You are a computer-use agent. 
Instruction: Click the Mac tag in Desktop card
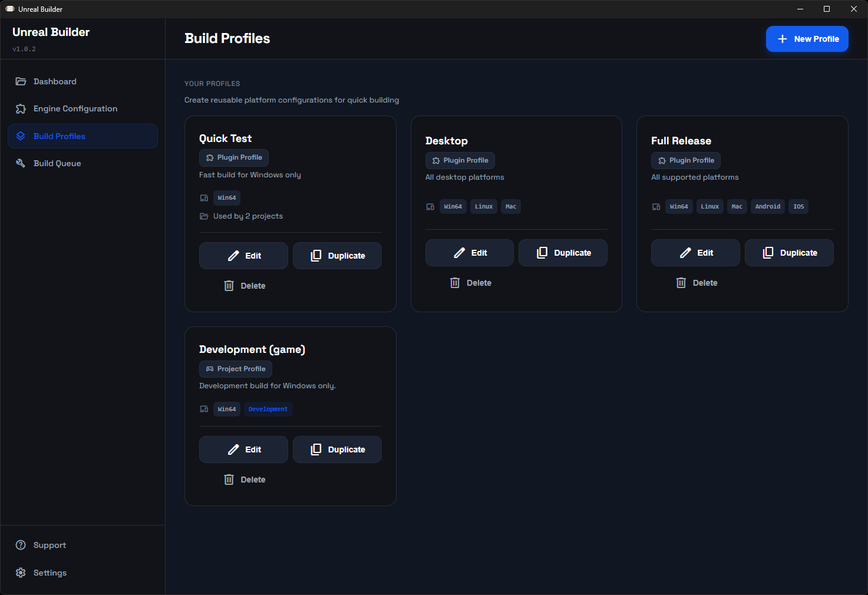511,207
